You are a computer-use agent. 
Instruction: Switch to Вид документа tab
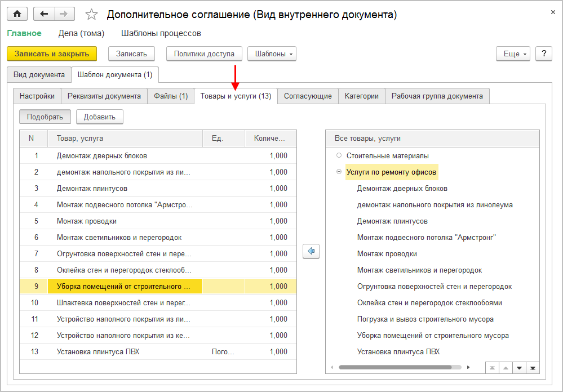pos(39,75)
